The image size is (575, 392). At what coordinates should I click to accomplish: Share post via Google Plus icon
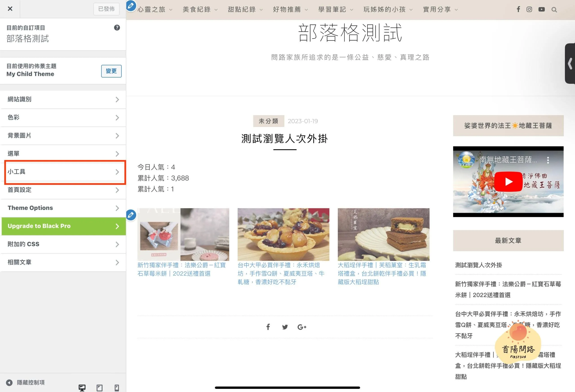tap(302, 327)
